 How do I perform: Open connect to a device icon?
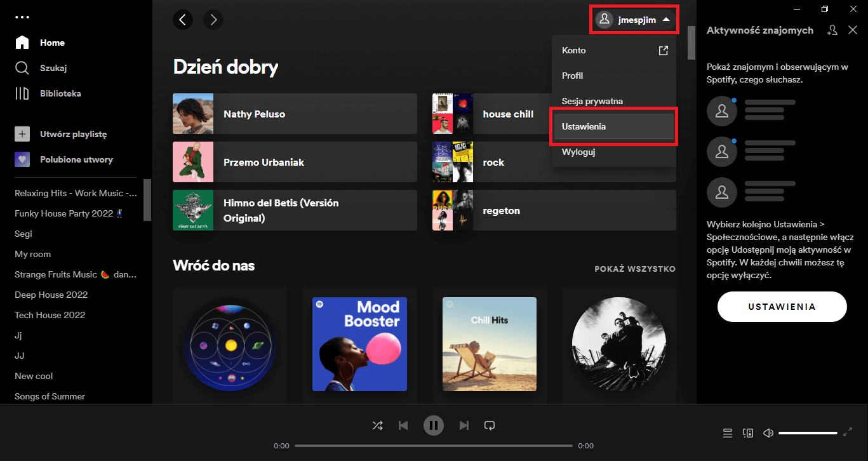748,433
